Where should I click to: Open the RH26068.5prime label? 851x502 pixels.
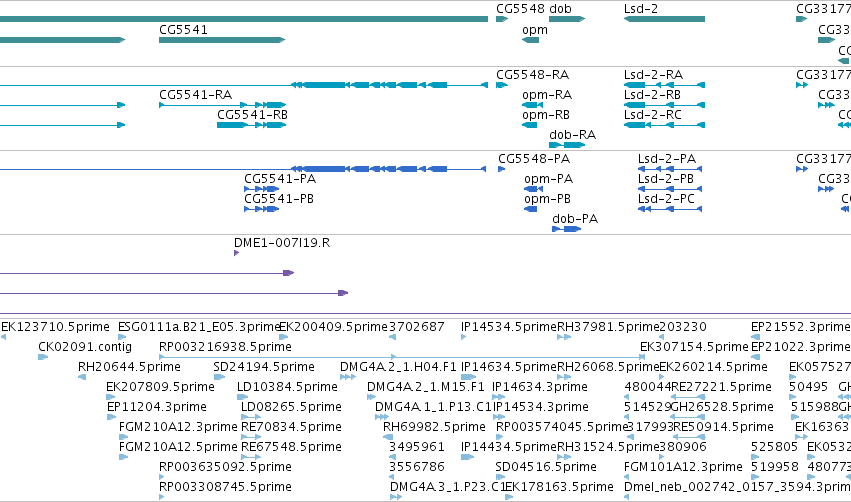pyautogui.click(x=608, y=367)
